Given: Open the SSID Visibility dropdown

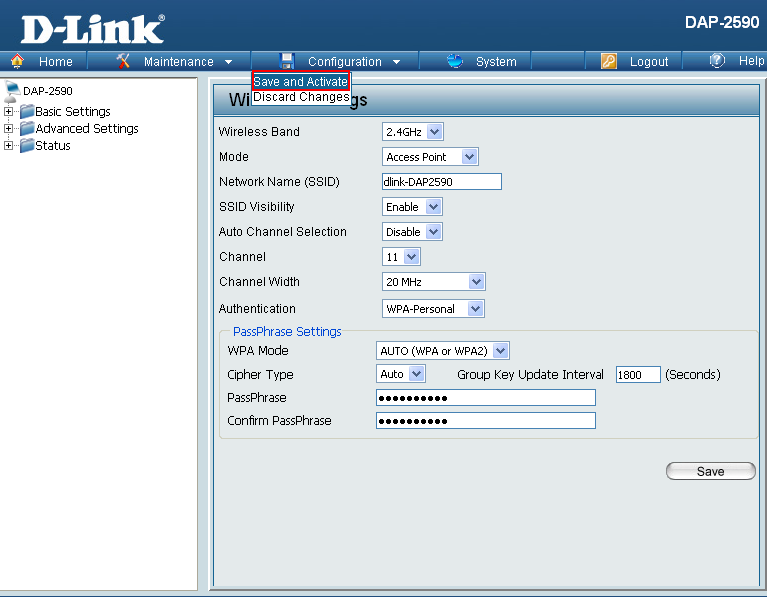Looking at the screenshot, I should pos(412,207).
